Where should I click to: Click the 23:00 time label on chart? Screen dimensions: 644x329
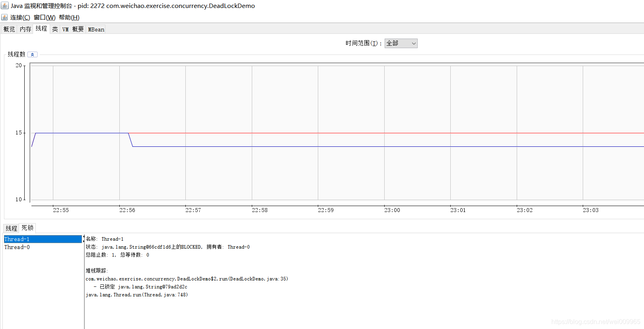coord(392,210)
